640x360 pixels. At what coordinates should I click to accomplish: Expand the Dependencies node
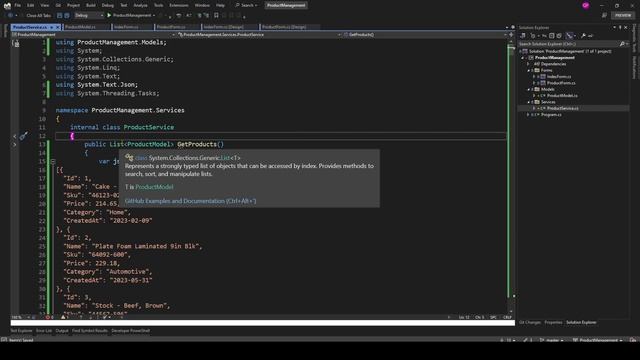pos(528,64)
